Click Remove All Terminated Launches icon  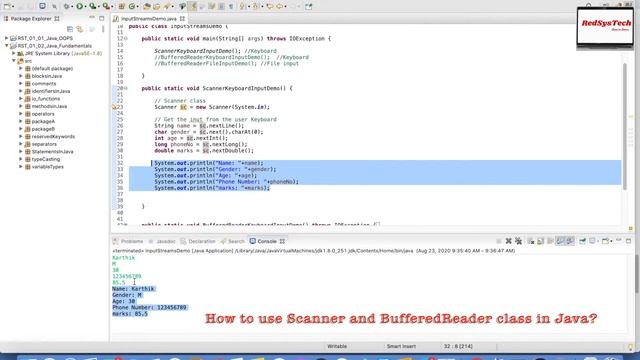point(518,241)
